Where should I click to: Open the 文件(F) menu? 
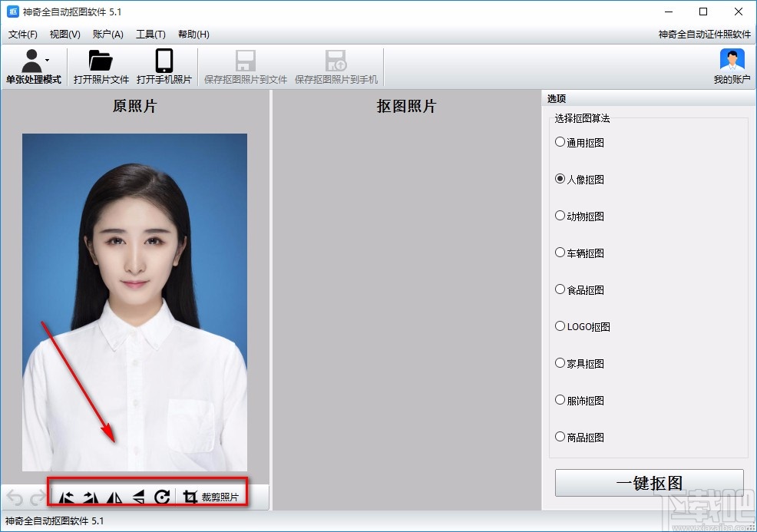pyautogui.click(x=23, y=35)
